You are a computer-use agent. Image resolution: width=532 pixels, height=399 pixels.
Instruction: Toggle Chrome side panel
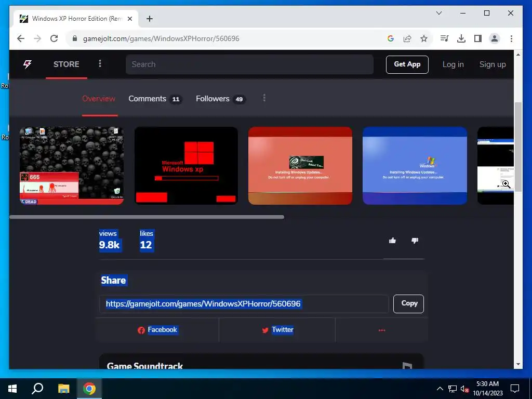[x=478, y=38]
